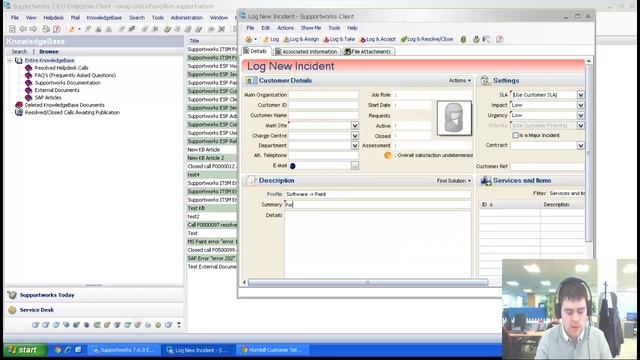
Task: Click into the Customer ID field
Action: pos(323,105)
